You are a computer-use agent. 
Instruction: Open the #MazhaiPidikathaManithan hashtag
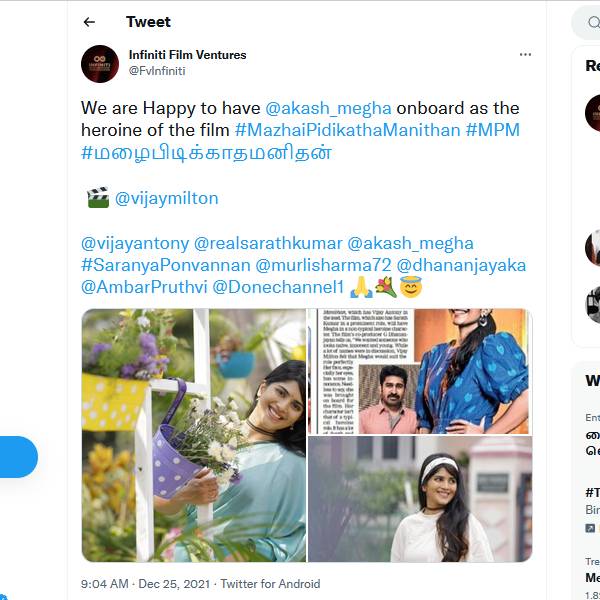coord(347,131)
